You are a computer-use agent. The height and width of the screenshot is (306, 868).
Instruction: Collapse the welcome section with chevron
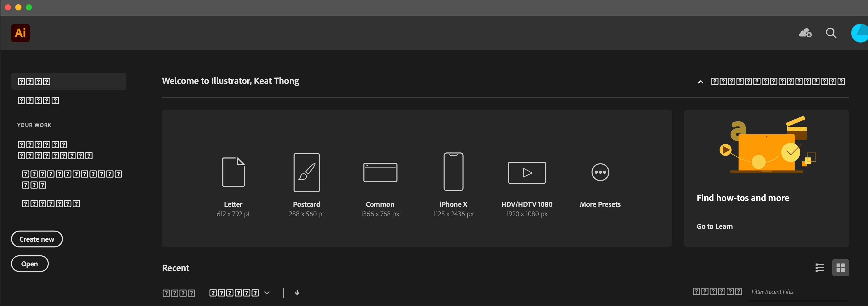point(700,82)
